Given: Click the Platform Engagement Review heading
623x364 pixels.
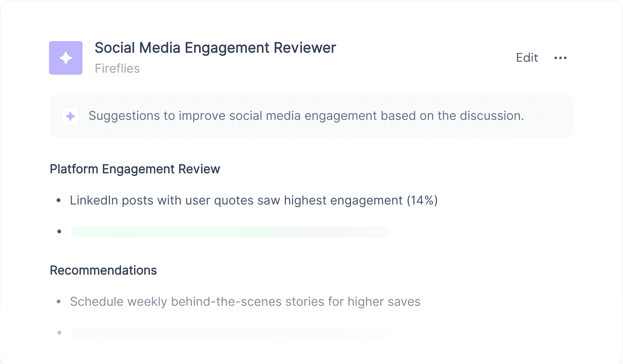Looking at the screenshot, I should coord(135,169).
